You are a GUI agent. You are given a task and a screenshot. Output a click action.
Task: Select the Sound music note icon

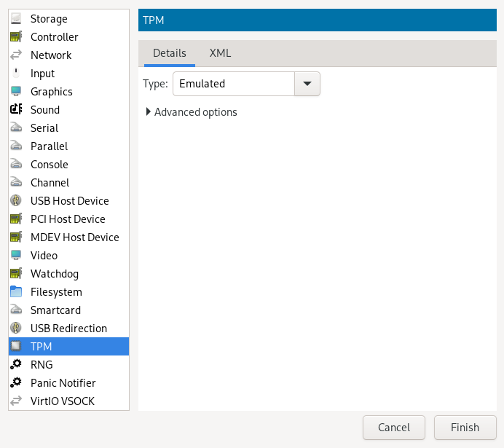[x=16, y=110]
